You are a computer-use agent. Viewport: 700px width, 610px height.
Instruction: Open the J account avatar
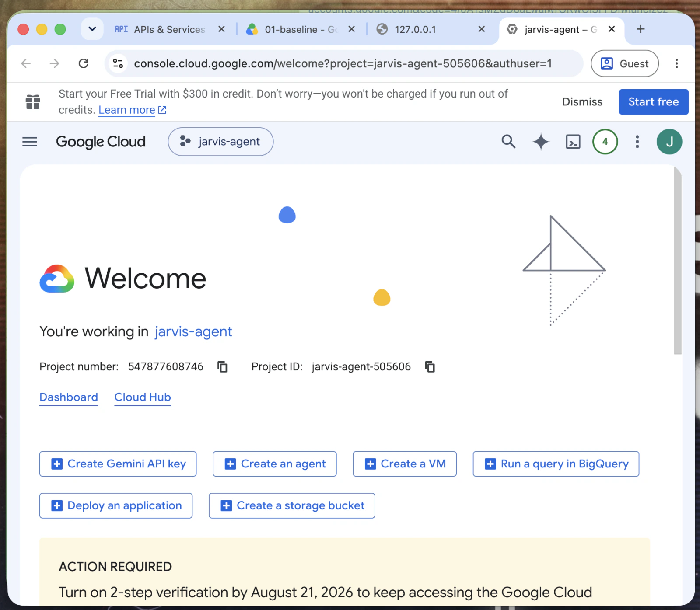coord(669,142)
